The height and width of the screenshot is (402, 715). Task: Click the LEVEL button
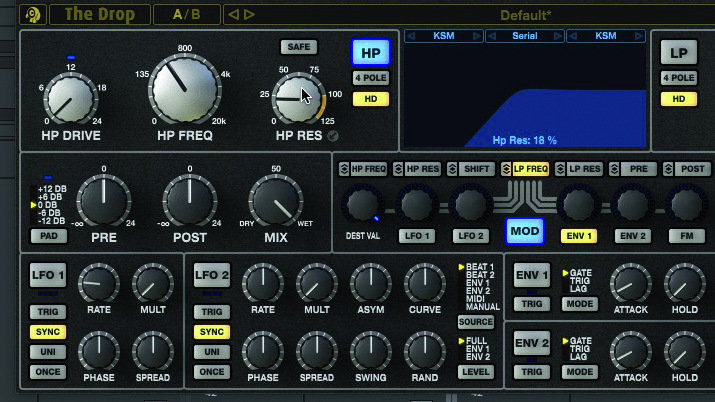(x=476, y=372)
